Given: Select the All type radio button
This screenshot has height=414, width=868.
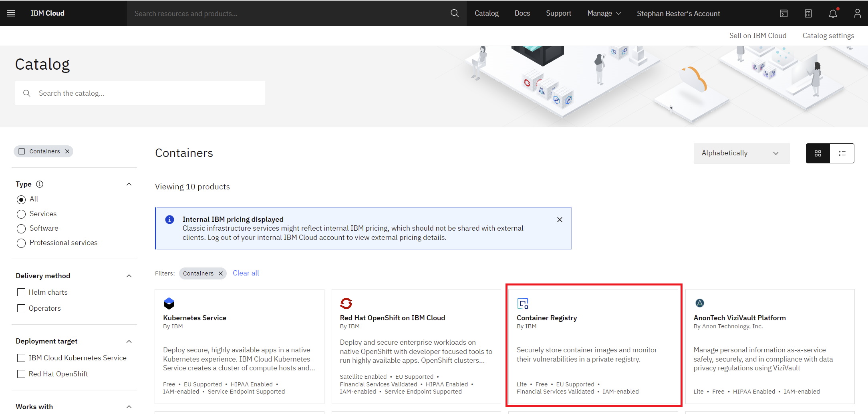Looking at the screenshot, I should [21, 199].
